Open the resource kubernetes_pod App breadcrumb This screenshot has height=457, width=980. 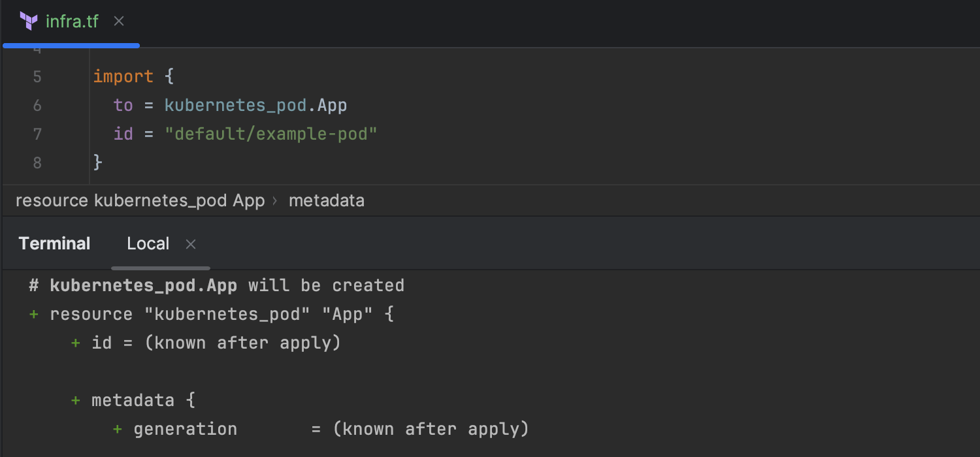pos(140,200)
